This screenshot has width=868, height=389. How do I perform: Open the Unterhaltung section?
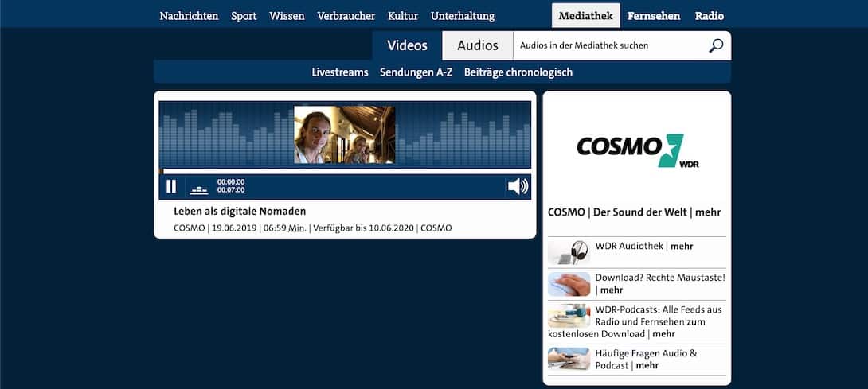[463, 16]
